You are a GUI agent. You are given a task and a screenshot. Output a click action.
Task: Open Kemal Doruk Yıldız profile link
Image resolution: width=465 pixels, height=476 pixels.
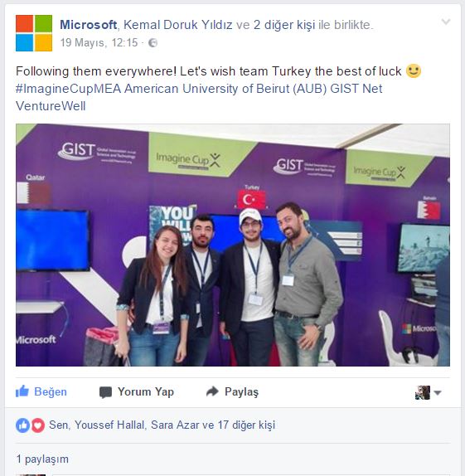pyautogui.click(x=178, y=25)
